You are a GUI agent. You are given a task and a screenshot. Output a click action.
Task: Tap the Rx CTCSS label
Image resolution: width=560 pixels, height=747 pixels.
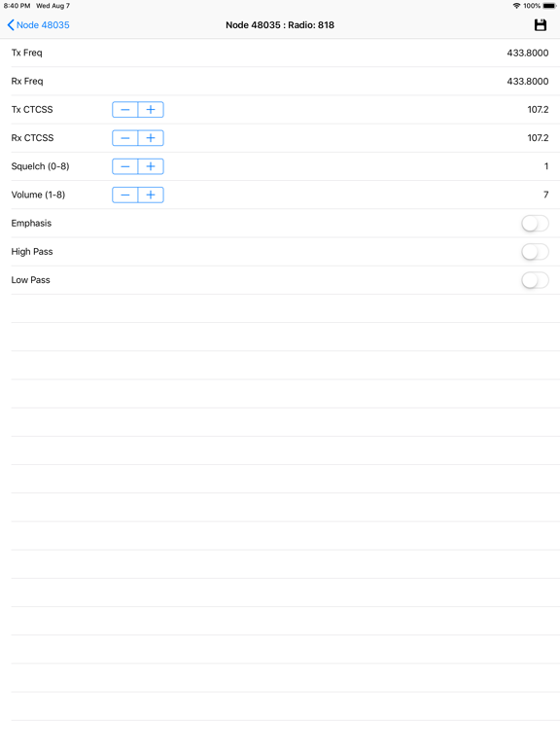point(32,138)
